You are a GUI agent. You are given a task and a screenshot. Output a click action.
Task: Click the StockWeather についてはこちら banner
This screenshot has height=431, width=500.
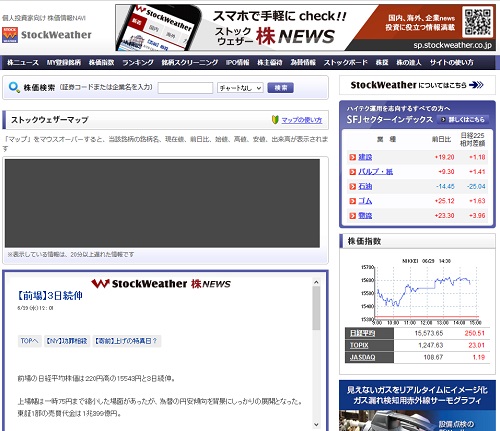pos(417,85)
